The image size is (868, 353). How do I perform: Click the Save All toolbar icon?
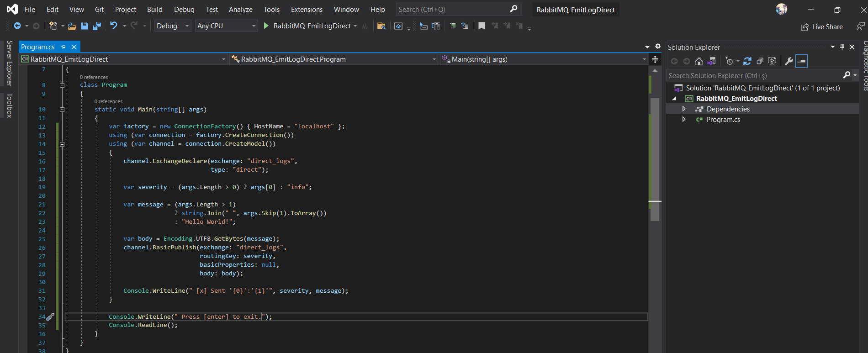coord(96,26)
